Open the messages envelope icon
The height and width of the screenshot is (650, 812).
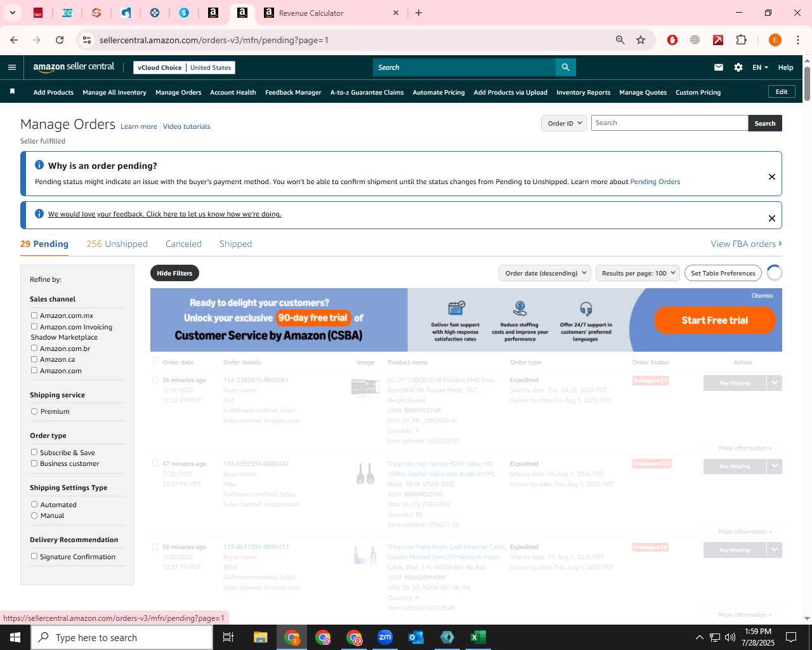coord(719,67)
